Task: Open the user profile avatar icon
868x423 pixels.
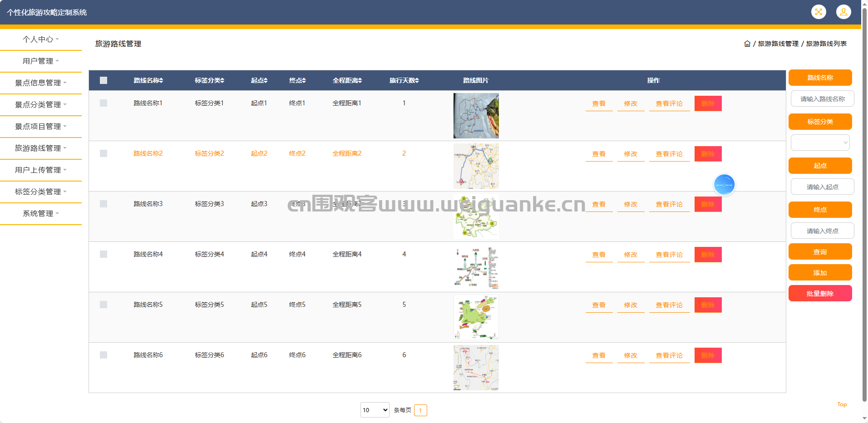Action: point(843,12)
